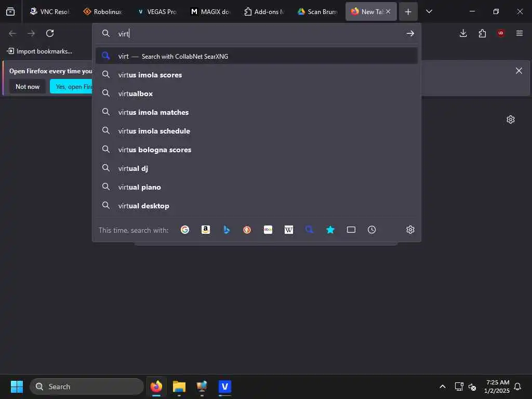Open the monitor app on taskbar
Viewport: 532px width, 399px height.
point(202,387)
